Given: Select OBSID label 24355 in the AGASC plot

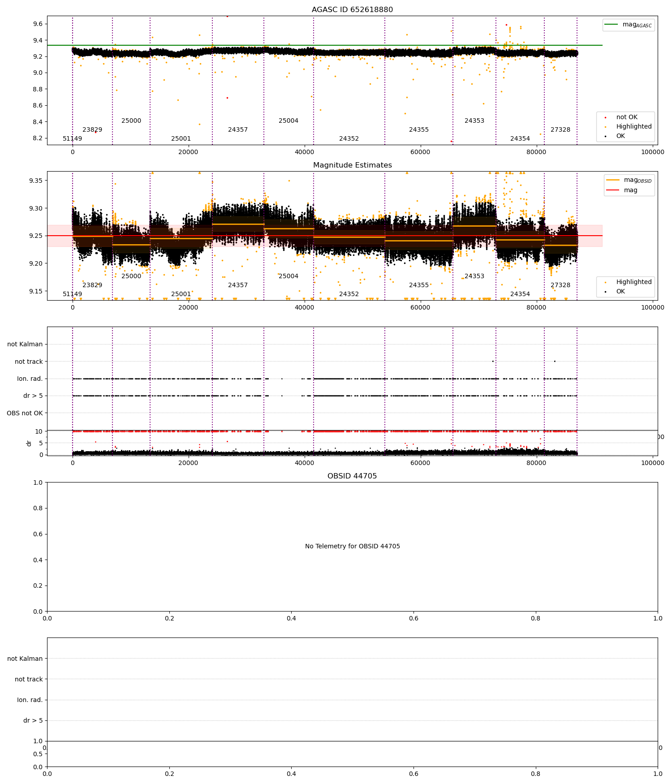Looking at the screenshot, I should pyautogui.click(x=419, y=130).
